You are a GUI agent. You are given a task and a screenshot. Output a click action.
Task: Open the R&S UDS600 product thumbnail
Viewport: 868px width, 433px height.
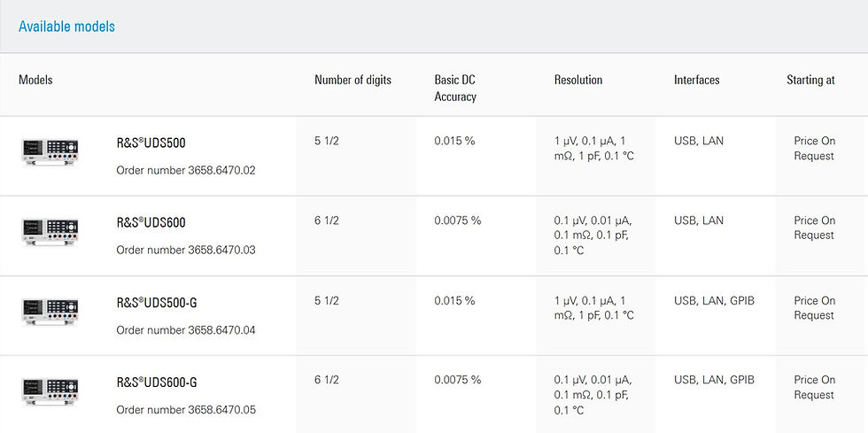point(50,231)
